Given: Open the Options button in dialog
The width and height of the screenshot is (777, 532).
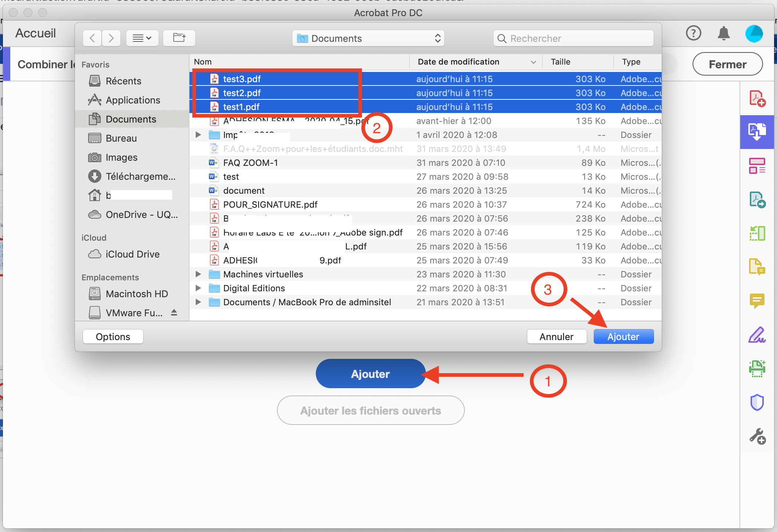Looking at the screenshot, I should tap(113, 336).
